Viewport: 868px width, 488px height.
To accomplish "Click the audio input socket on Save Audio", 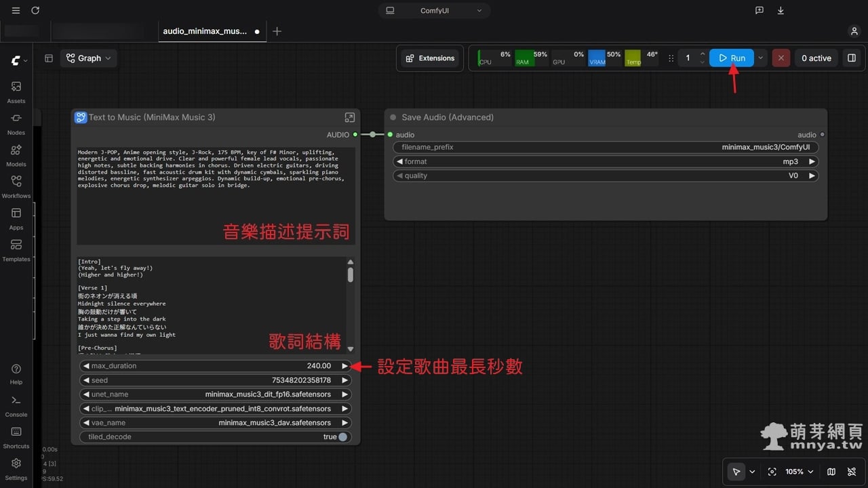I will (x=390, y=135).
